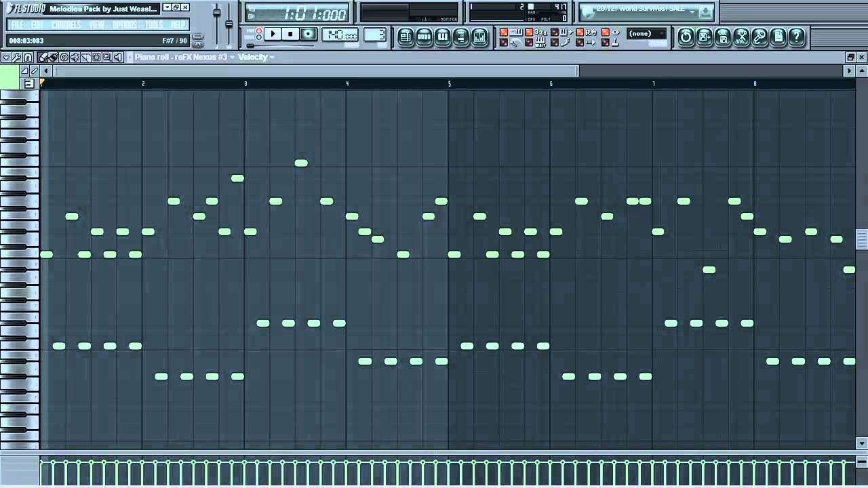Viewport: 868px width, 488px height.
Task: Click the microphone one-click recording icon
Action: tap(760, 37)
